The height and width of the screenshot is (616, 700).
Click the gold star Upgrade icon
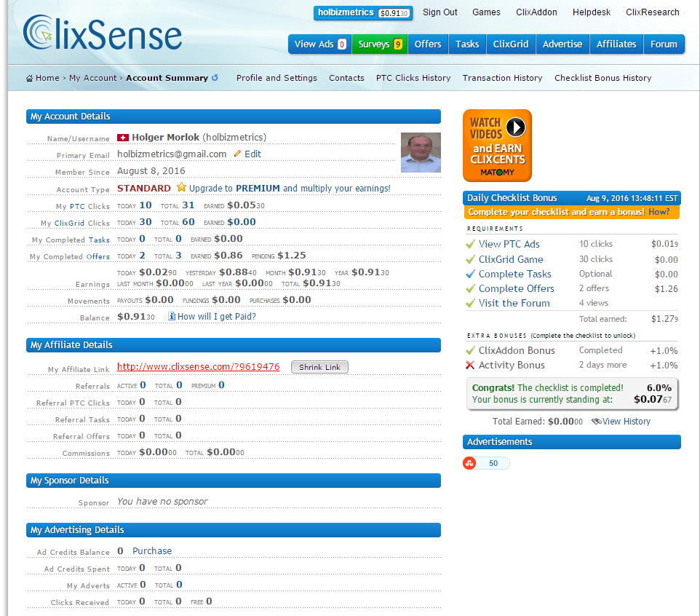pos(181,187)
